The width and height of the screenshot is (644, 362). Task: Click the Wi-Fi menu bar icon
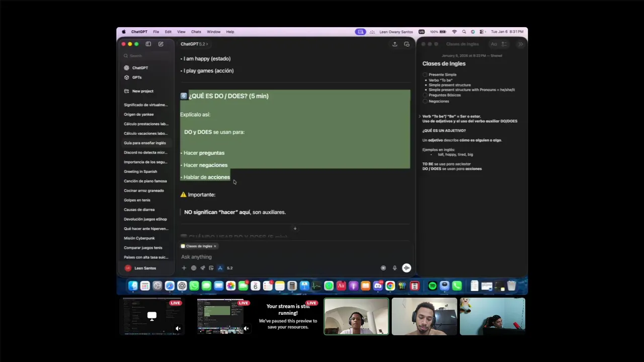tap(454, 32)
